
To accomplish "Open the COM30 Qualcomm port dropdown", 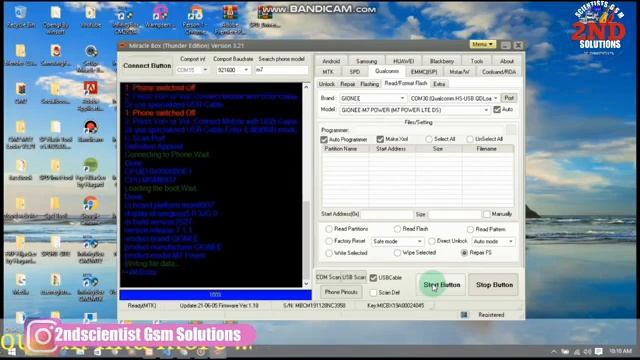I will pyautogui.click(x=454, y=98).
